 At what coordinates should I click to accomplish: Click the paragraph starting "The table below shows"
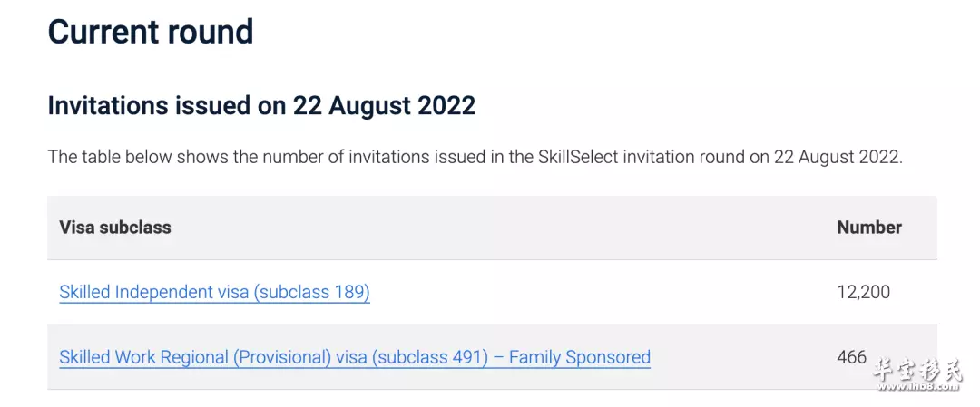click(475, 157)
